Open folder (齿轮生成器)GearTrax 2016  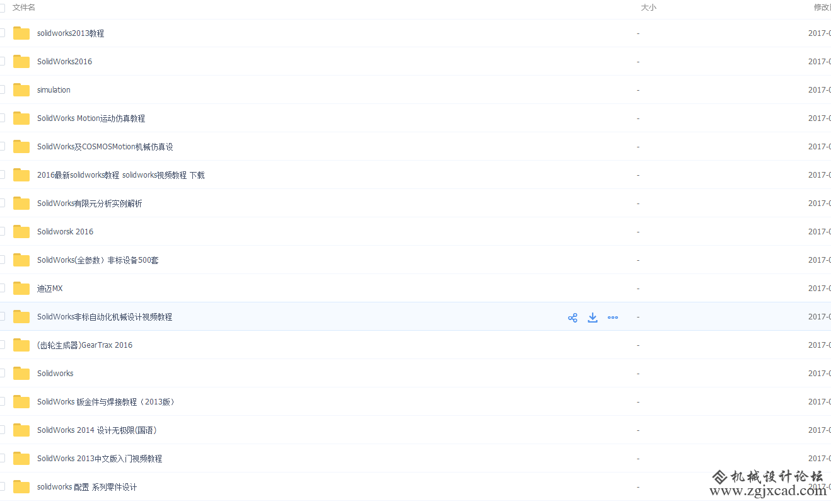84,345
